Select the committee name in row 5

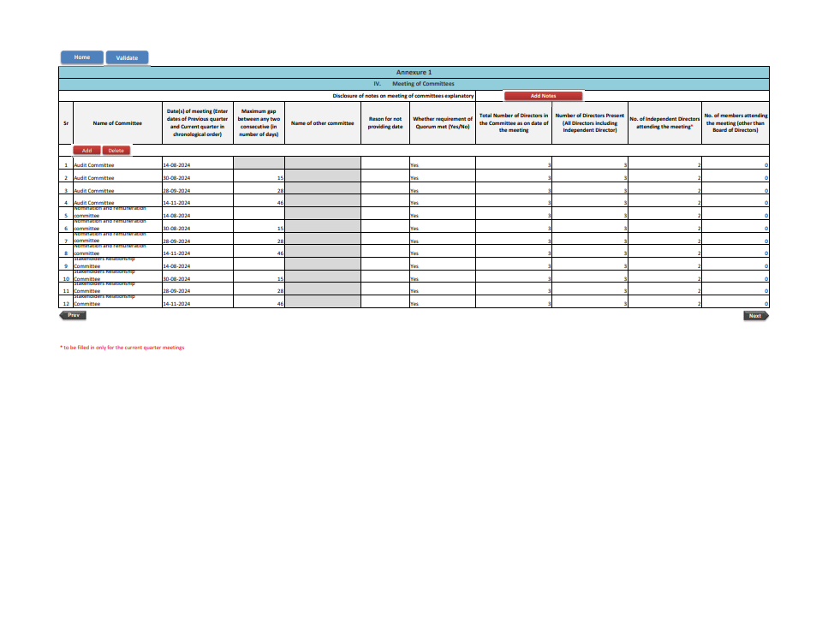(117, 214)
